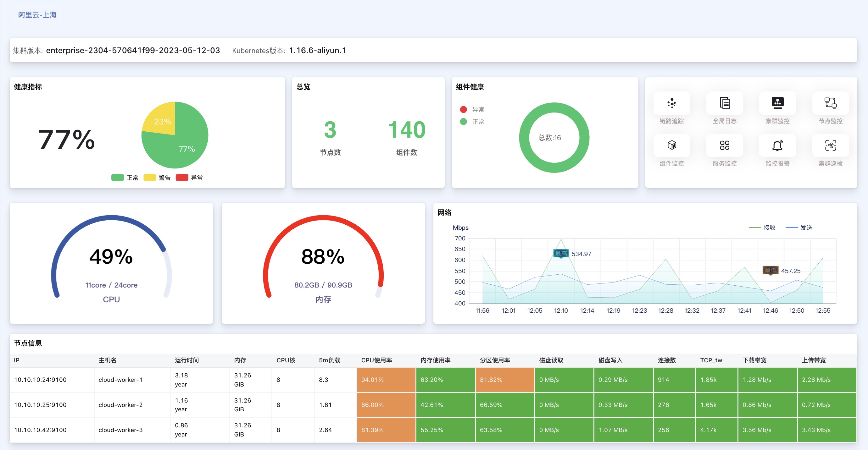Open the 服务监控 service monitoring icon
868x450 pixels.
pyautogui.click(x=725, y=145)
